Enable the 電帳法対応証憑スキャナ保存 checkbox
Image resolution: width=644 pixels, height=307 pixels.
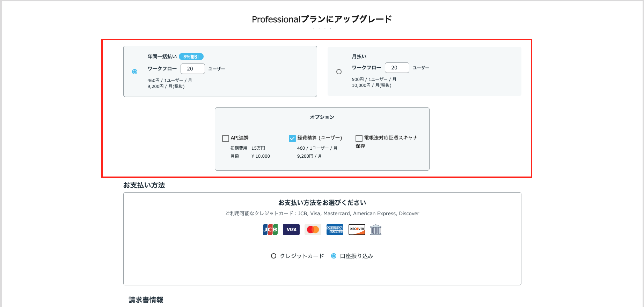pyautogui.click(x=359, y=138)
